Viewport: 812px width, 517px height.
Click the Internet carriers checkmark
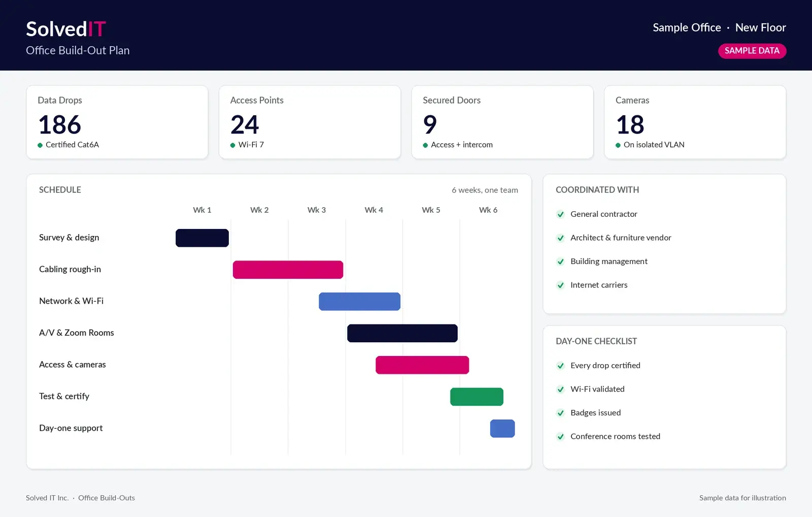[560, 285]
